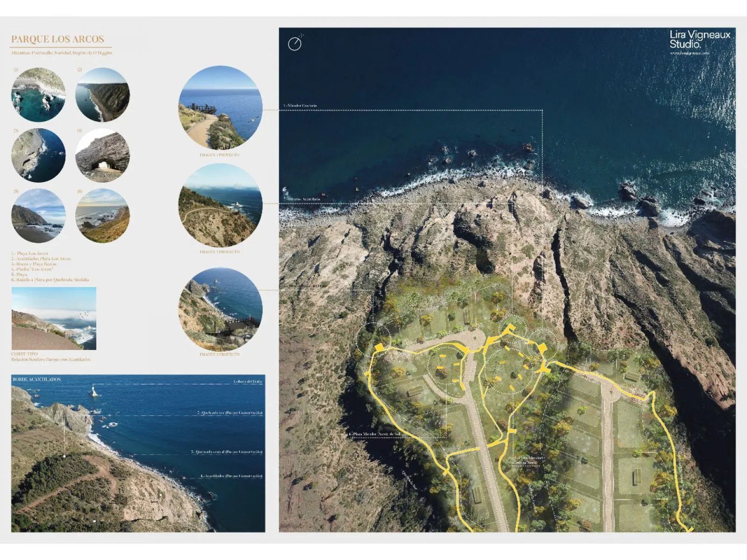
Task: Select the Imagen 2 Proyecto circular render
Action: [220, 205]
